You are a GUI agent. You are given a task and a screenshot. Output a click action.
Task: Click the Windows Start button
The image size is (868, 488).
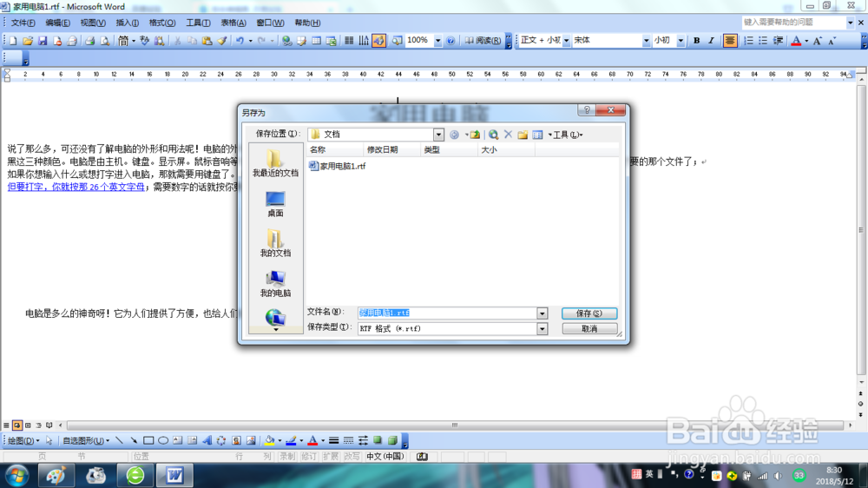tap(16, 475)
